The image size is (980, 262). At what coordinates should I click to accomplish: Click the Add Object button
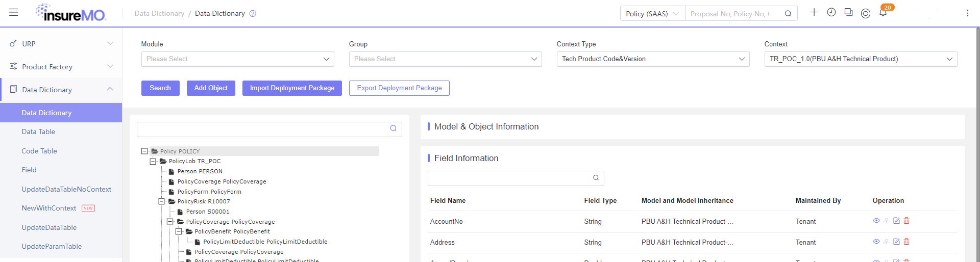tap(211, 88)
